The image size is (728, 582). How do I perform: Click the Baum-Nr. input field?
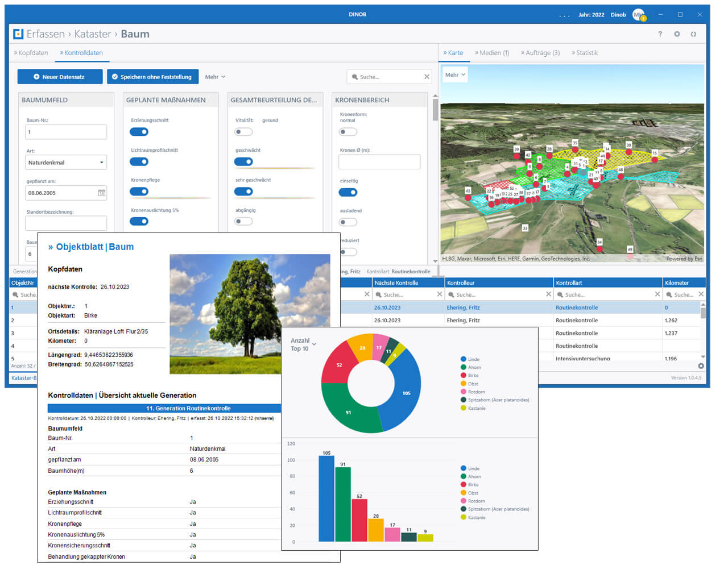point(66,132)
